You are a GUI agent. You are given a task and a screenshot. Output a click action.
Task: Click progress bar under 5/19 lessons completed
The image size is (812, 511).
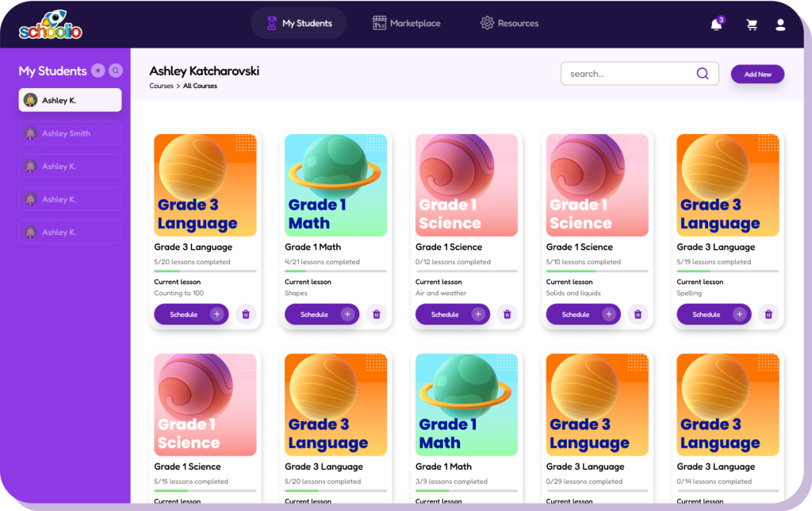728,271
